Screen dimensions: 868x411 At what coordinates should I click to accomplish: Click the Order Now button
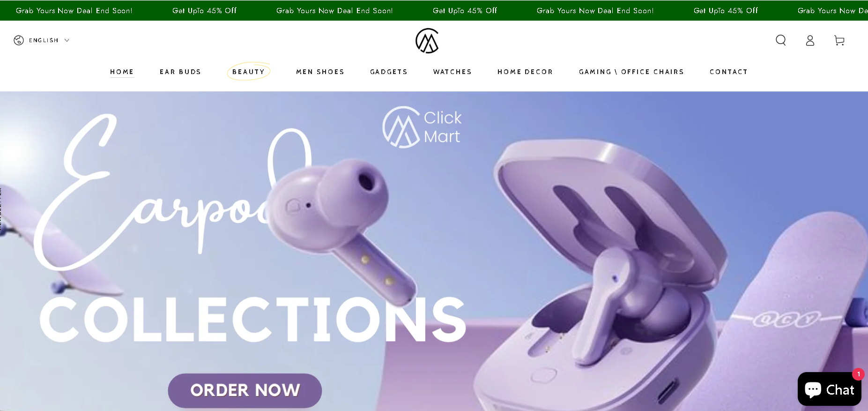coord(245,390)
